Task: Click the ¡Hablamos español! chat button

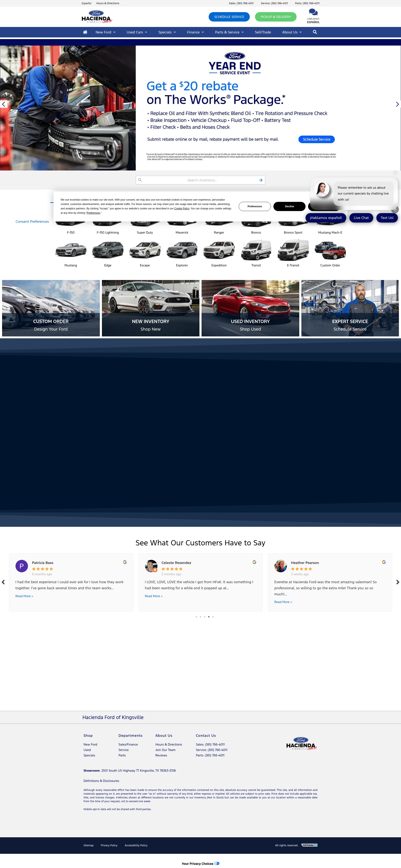Action: coord(326,218)
